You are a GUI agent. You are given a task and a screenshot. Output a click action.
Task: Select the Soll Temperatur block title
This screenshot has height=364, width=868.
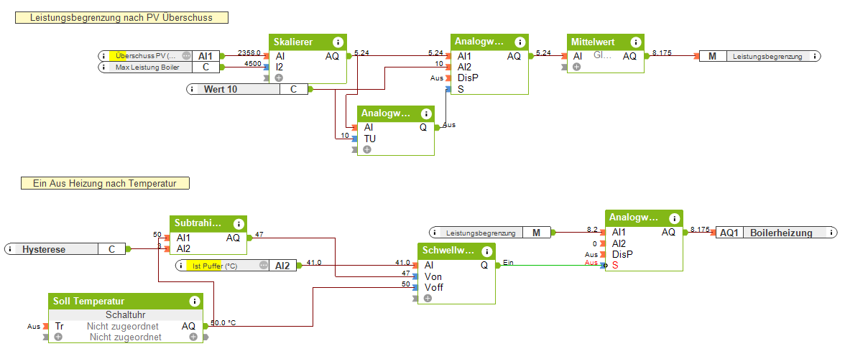pyautogui.click(x=88, y=302)
